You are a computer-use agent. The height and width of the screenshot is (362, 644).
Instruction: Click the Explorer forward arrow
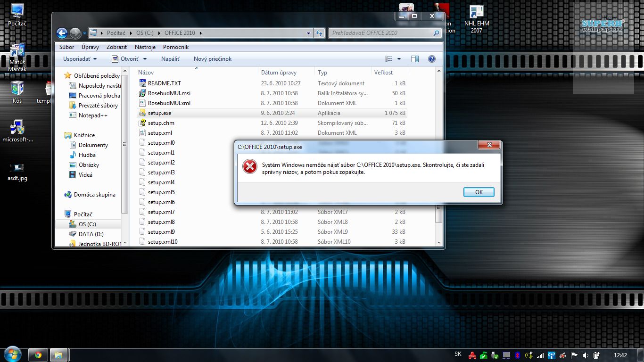click(75, 33)
